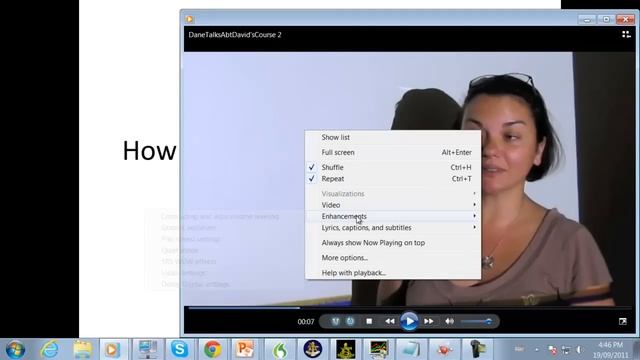Open the Windows Start menu
Screen dimensions: 640x360
tap(16, 350)
